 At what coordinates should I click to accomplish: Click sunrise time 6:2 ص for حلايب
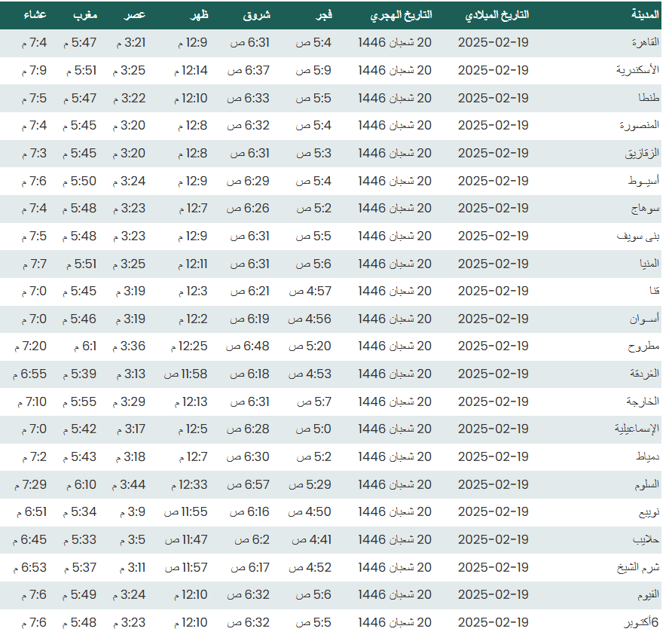(x=252, y=540)
